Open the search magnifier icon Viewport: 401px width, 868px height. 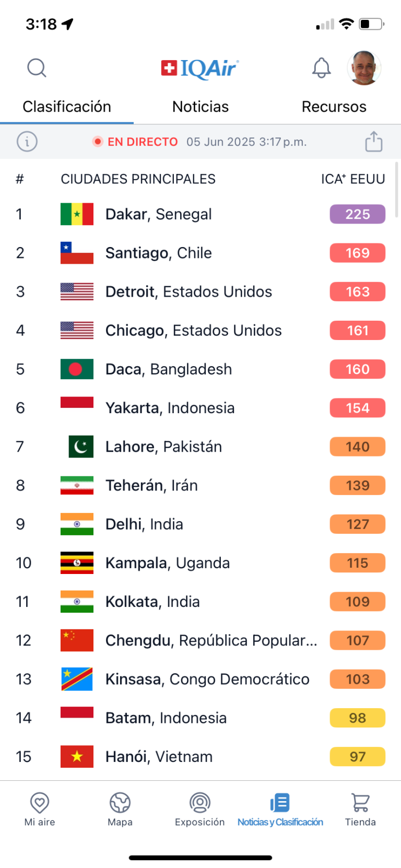37,68
